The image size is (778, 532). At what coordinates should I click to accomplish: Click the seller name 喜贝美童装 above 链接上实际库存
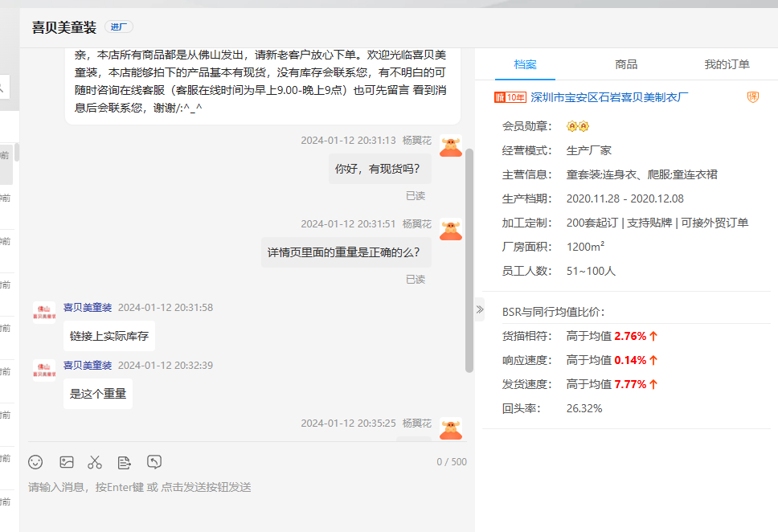coord(88,307)
